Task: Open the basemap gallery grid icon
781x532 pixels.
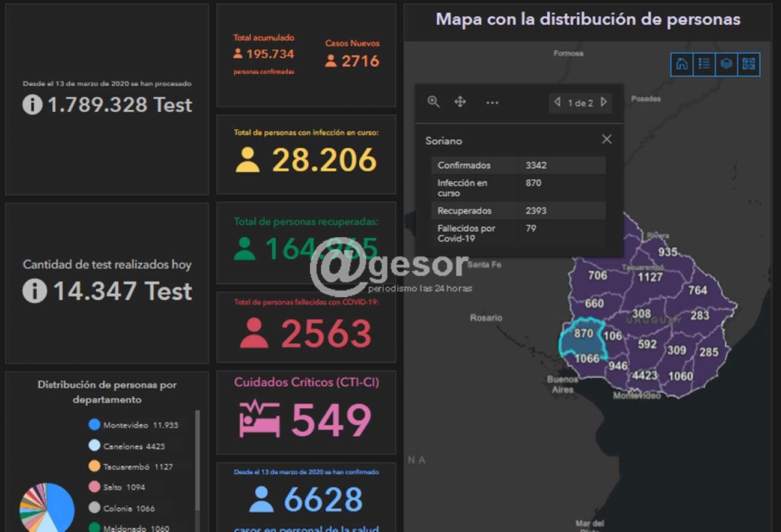Action: click(x=749, y=64)
